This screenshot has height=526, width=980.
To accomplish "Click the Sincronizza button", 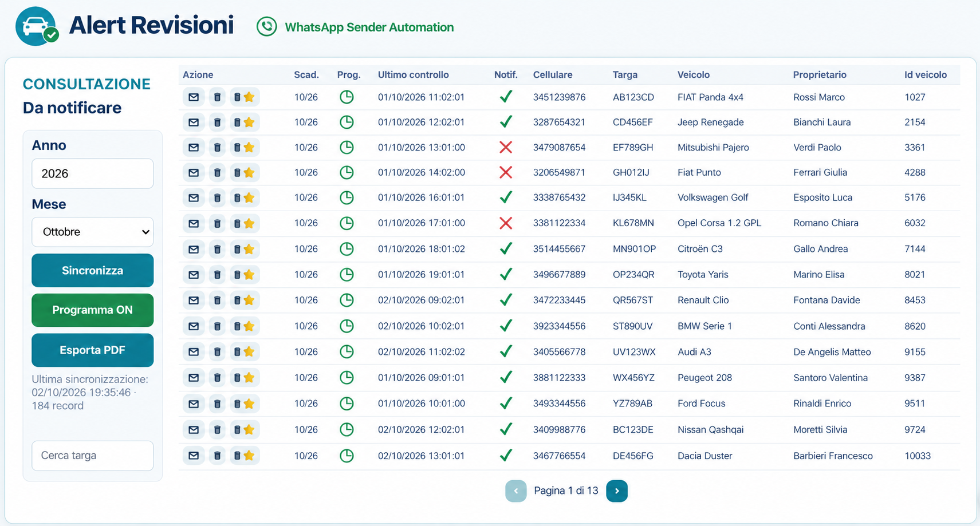I will (93, 271).
